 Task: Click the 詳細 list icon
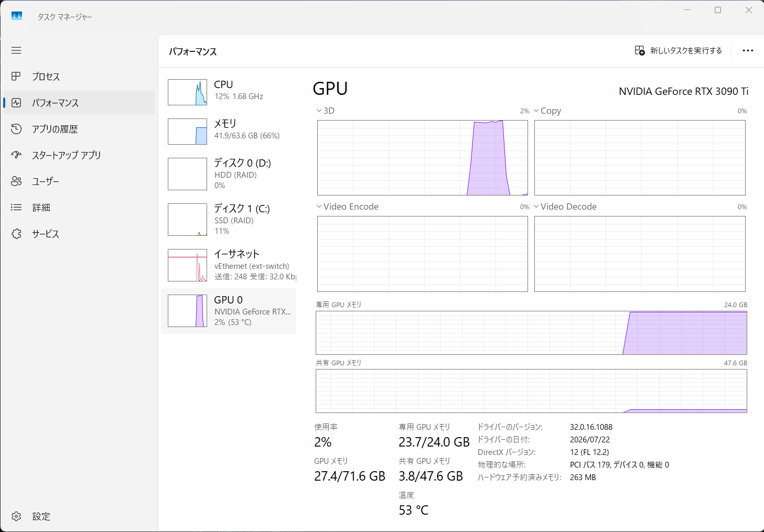pyautogui.click(x=16, y=208)
